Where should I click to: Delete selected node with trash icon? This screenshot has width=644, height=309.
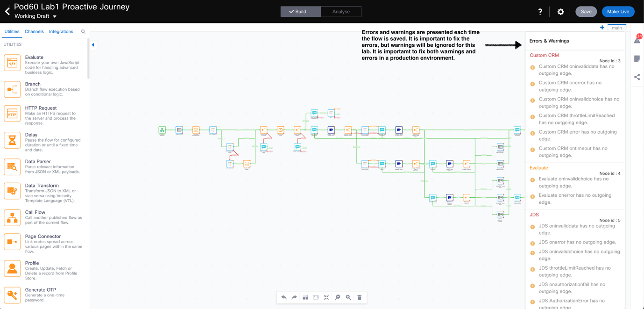[360, 297]
